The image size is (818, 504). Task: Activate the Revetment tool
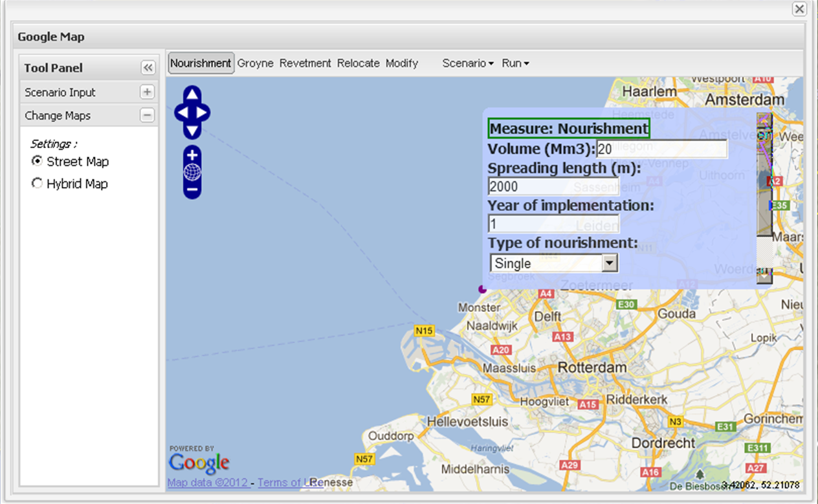(x=305, y=63)
